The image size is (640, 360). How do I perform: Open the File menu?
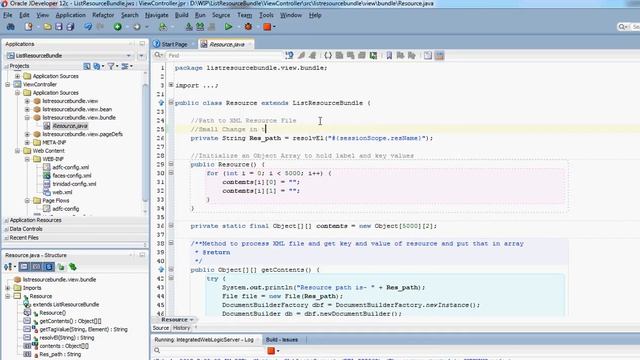(8, 15)
